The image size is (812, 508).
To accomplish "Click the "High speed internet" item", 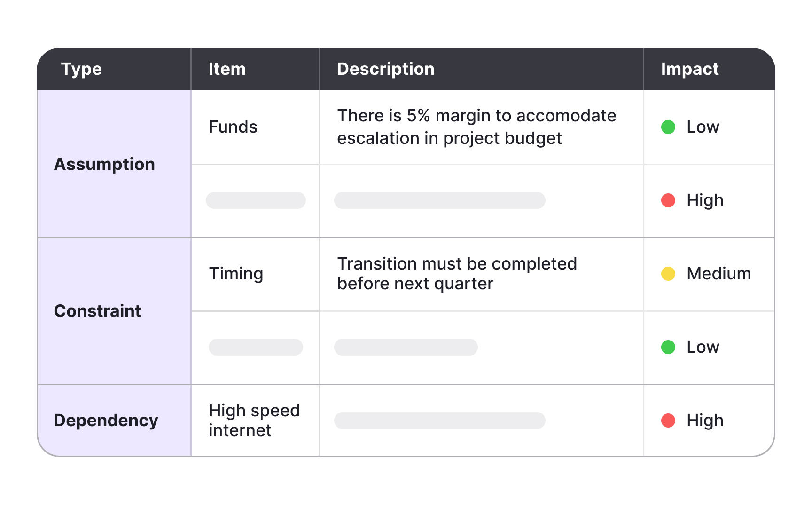I will tap(254, 420).
